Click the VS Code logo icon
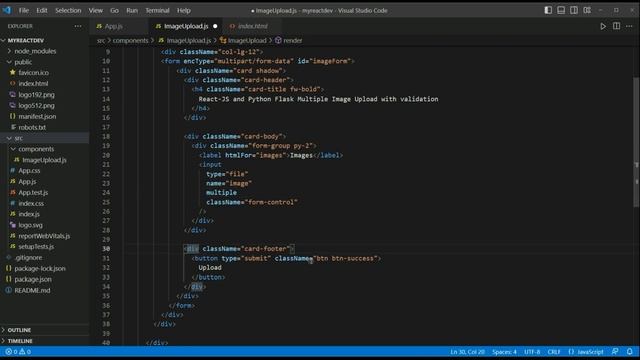This screenshot has height=360, width=640. (x=7, y=10)
